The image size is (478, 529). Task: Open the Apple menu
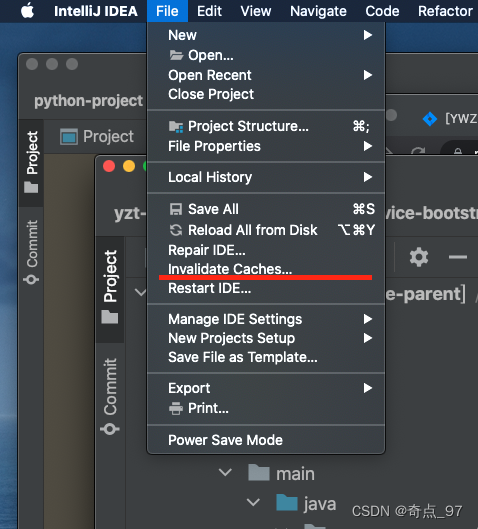click(x=27, y=11)
